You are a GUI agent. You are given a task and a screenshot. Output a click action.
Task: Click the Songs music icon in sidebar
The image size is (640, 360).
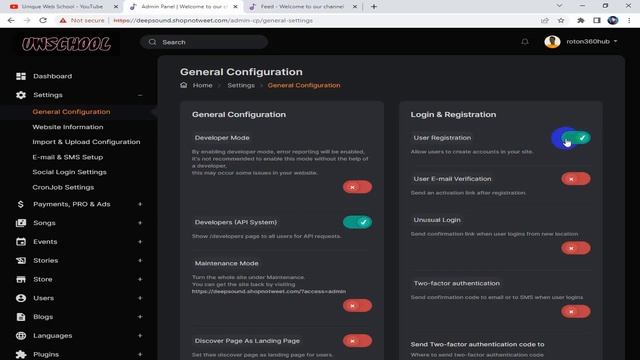[21, 223]
